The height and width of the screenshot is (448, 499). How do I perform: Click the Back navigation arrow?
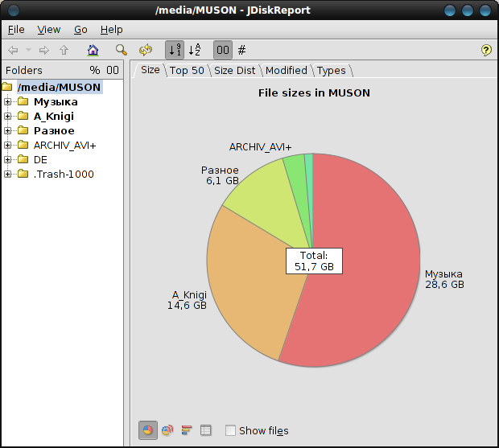pyautogui.click(x=13, y=50)
